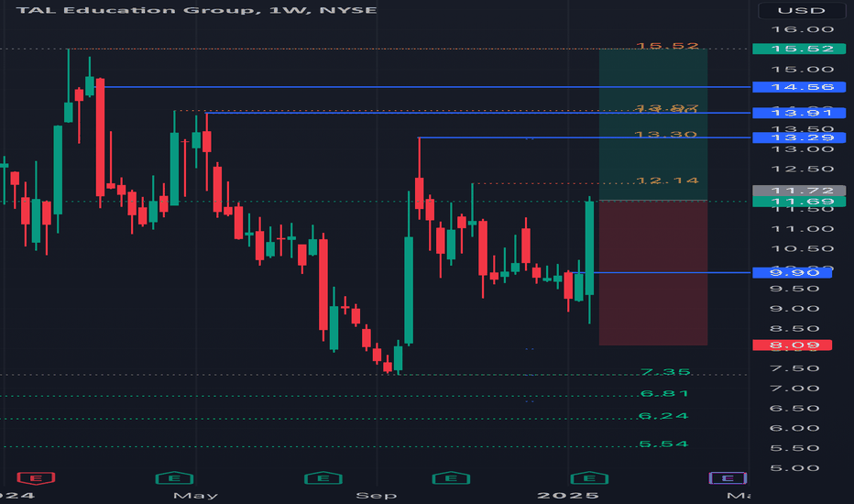This screenshot has height=504, width=854.
Task: Select the blue horizontal line at 14.56
Action: coord(425,87)
